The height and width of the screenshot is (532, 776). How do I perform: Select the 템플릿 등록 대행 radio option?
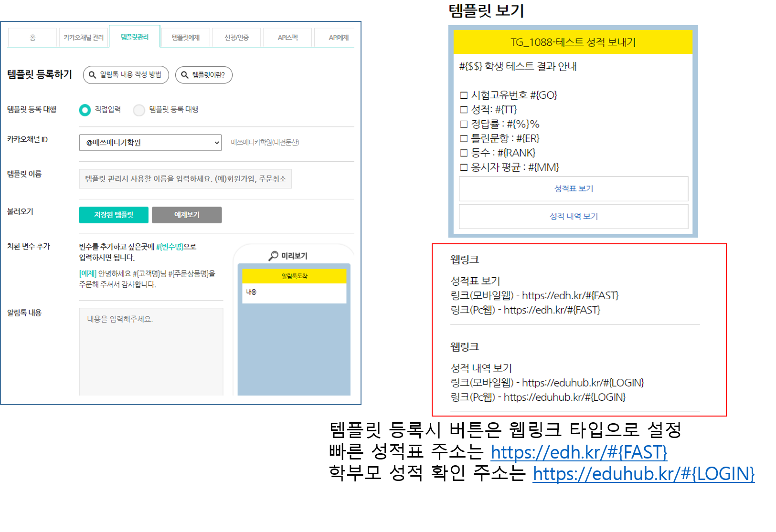139,110
